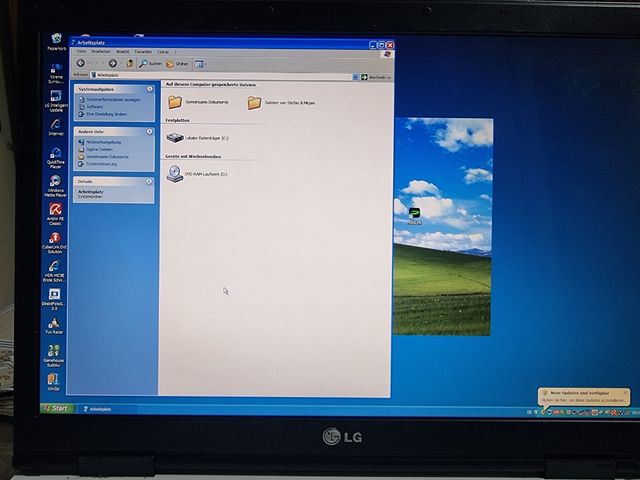640x480 pixels.
Task: Go up one folder level
Action: (x=130, y=63)
